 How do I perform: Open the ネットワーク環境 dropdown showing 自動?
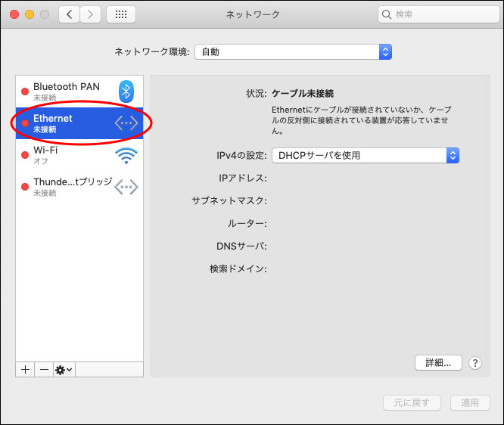(x=293, y=51)
